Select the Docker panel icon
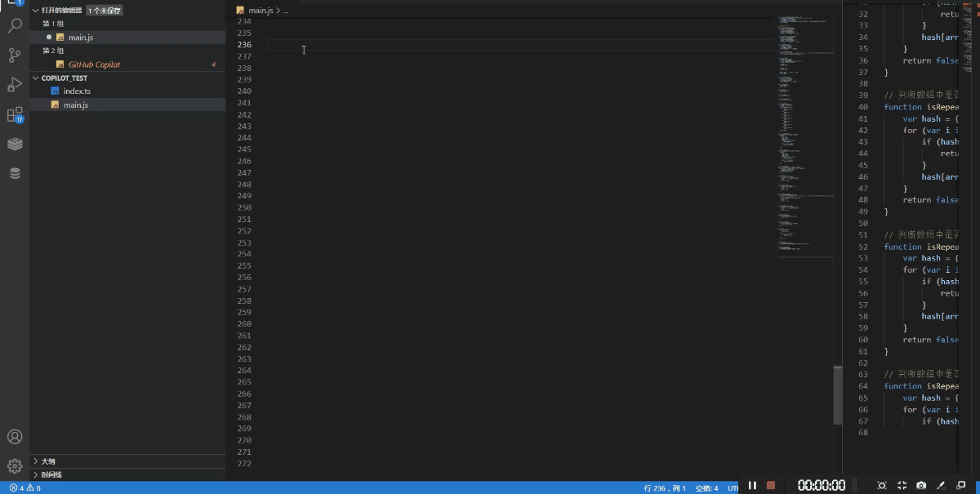 click(x=15, y=144)
